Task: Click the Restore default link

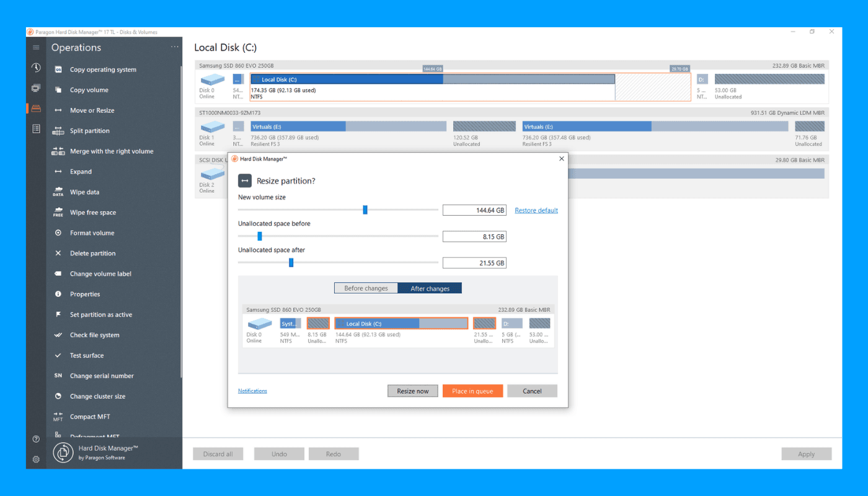Action: tap(536, 210)
